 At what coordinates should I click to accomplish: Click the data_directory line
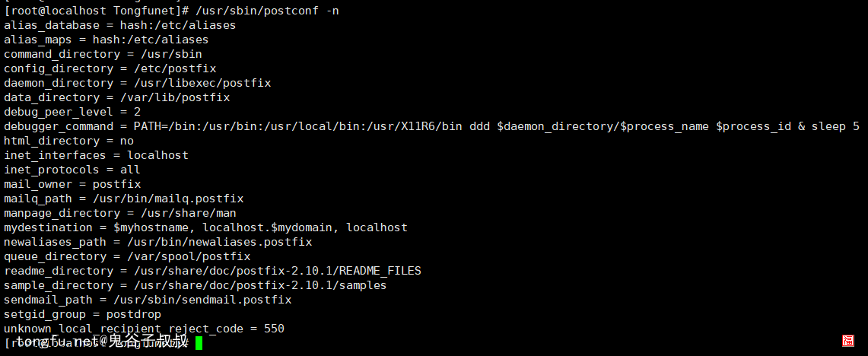coord(117,97)
